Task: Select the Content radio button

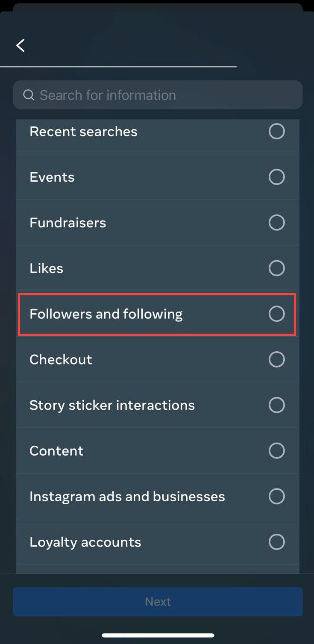Action: coord(277,450)
